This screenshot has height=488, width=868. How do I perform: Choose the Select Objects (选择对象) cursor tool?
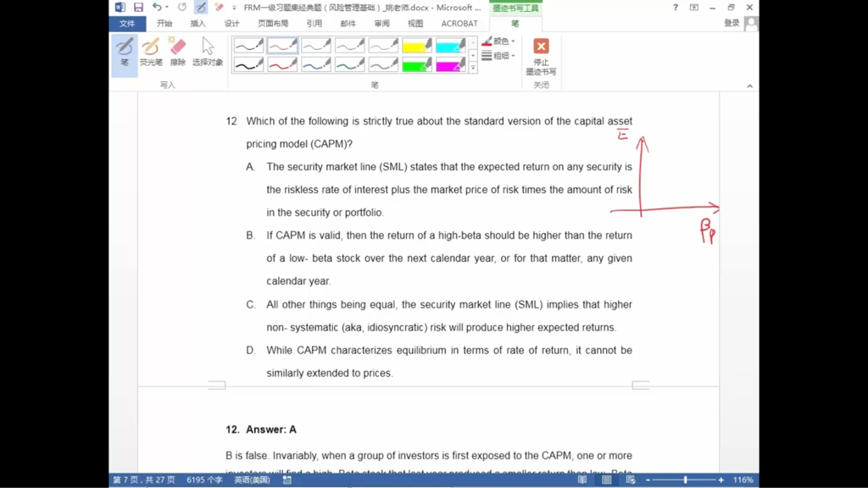[208, 53]
